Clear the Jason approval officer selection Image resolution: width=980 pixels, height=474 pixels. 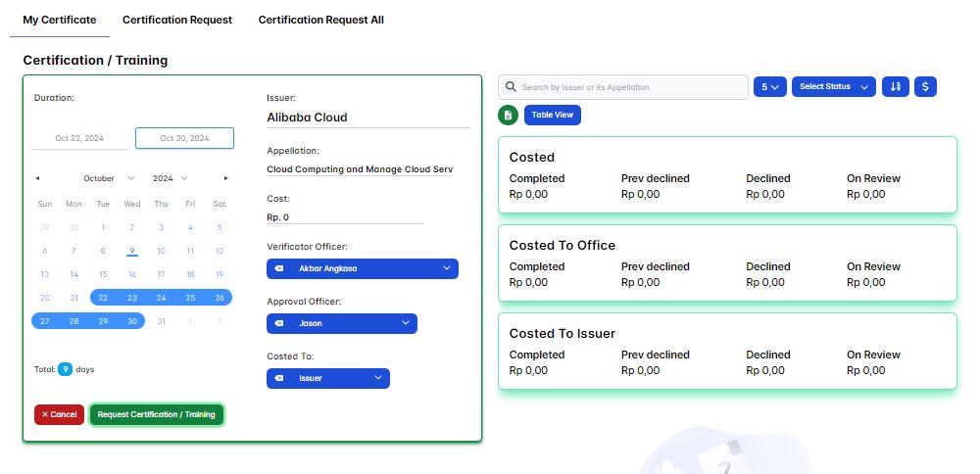click(x=279, y=323)
